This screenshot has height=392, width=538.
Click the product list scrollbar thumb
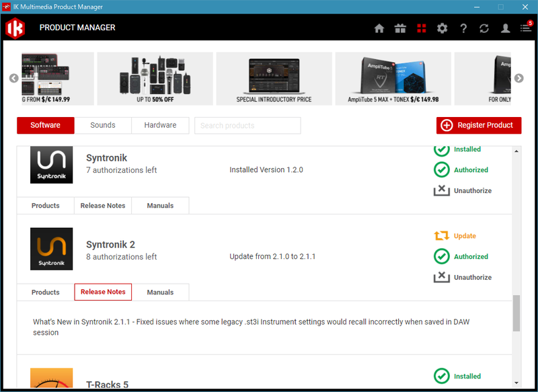coord(516,313)
